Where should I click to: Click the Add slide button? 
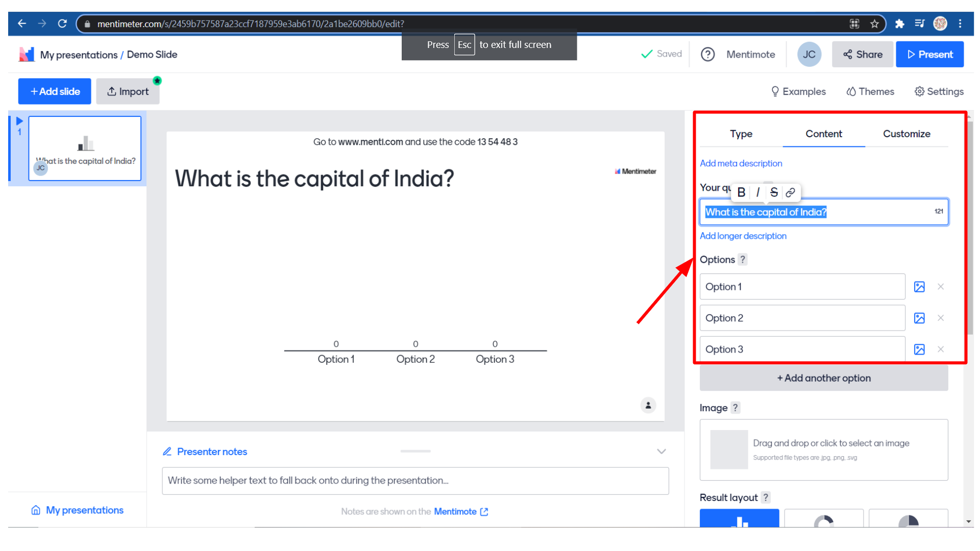tap(55, 92)
